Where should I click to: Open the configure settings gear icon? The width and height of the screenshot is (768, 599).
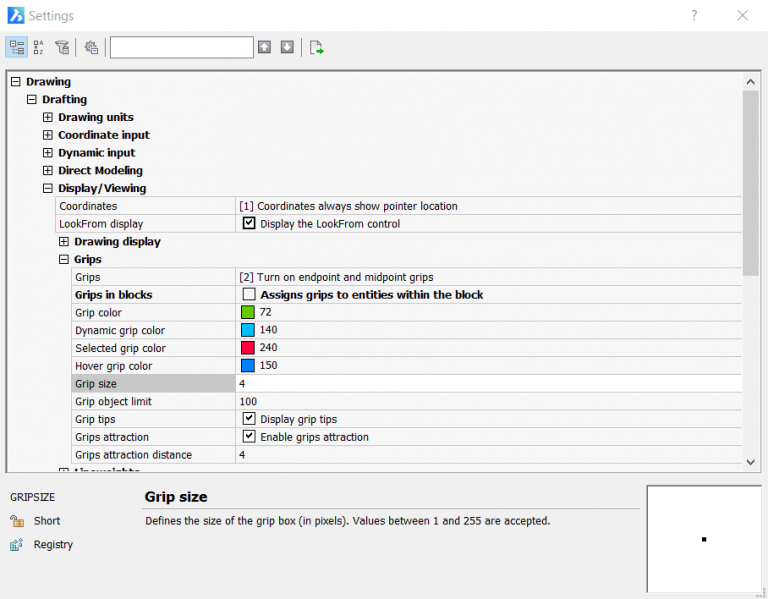(x=91, y=48)
